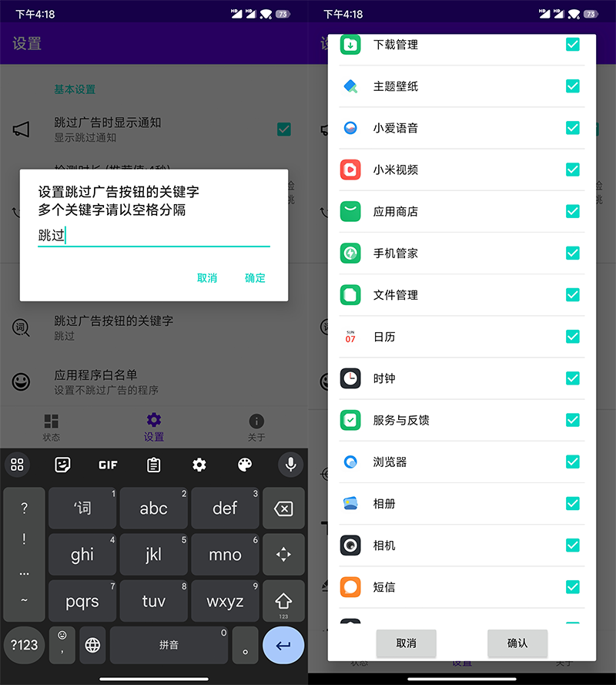The width and height of the screenshot is (616, 685).
Task: Tap the ghi keyboard key
Action: coord(82,554)
